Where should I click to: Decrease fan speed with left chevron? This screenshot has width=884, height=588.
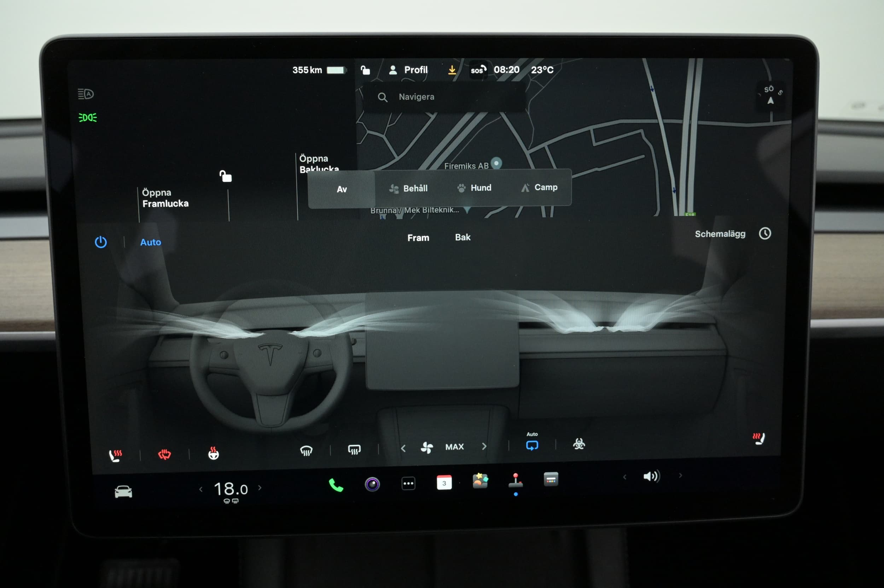(403, 448)
